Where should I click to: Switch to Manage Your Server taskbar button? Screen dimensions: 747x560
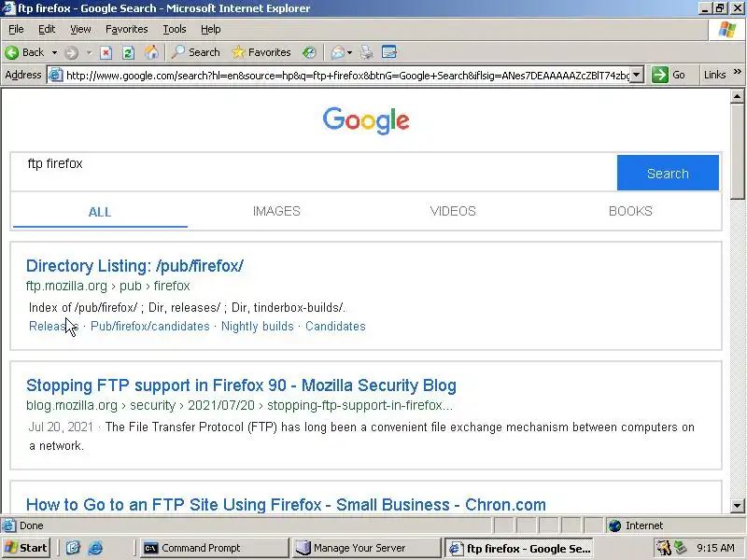366,548
